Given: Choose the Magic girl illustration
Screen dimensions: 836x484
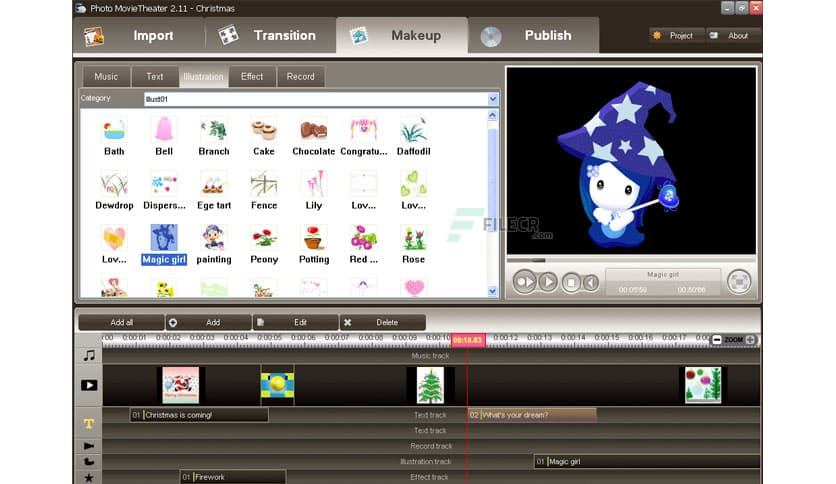Looking at the screenshot, I should pyautogui.click(x=164, y=238).
